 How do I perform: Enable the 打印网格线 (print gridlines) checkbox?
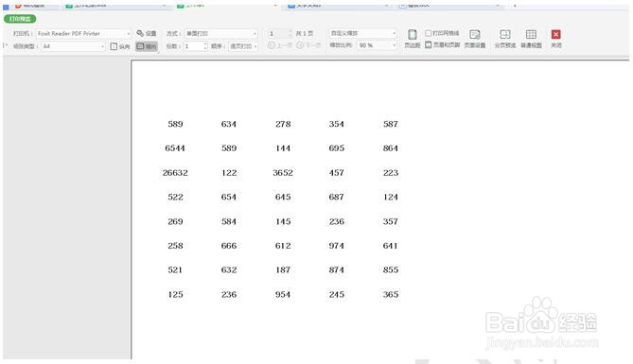[x=429, y=33]
